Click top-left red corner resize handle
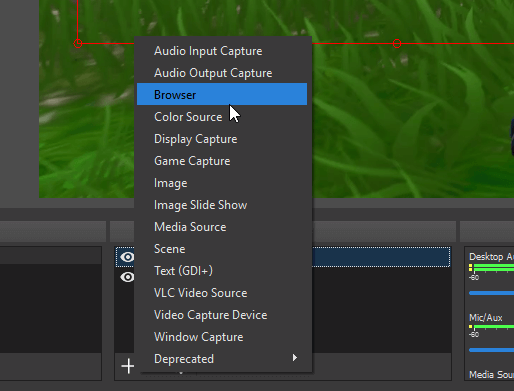 [78, 43]
